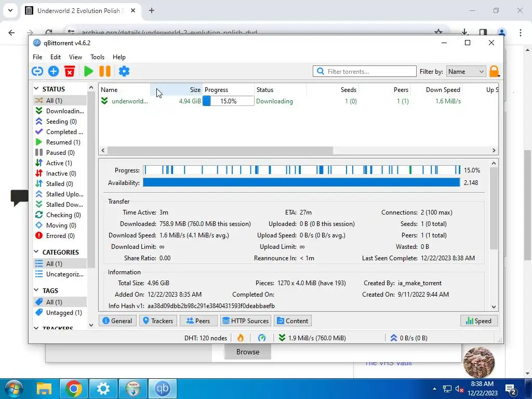The image size is (532, 399).
Task: Select All (1) under CATEGORIES
Action: coord(60,263)
